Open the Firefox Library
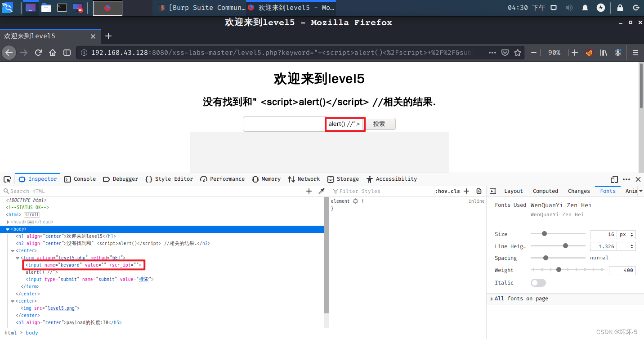The height and width of the screenshot is (339, 644). [x=604, y=53]
